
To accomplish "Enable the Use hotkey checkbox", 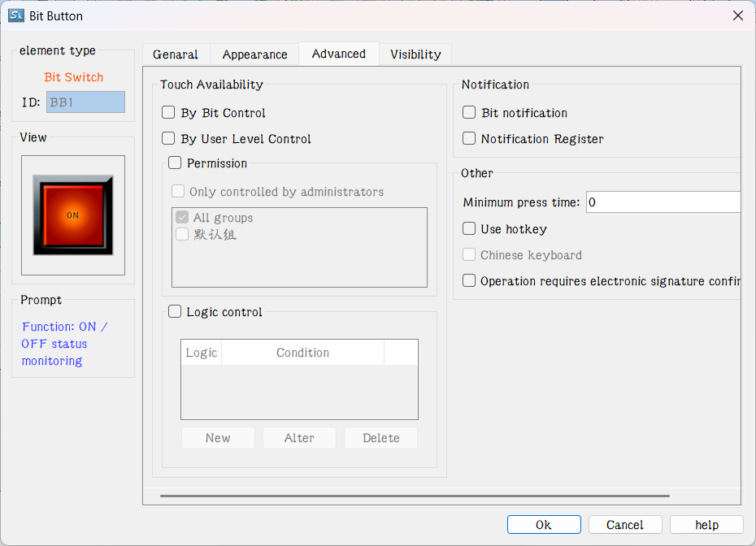I will (x=469, y=229).
